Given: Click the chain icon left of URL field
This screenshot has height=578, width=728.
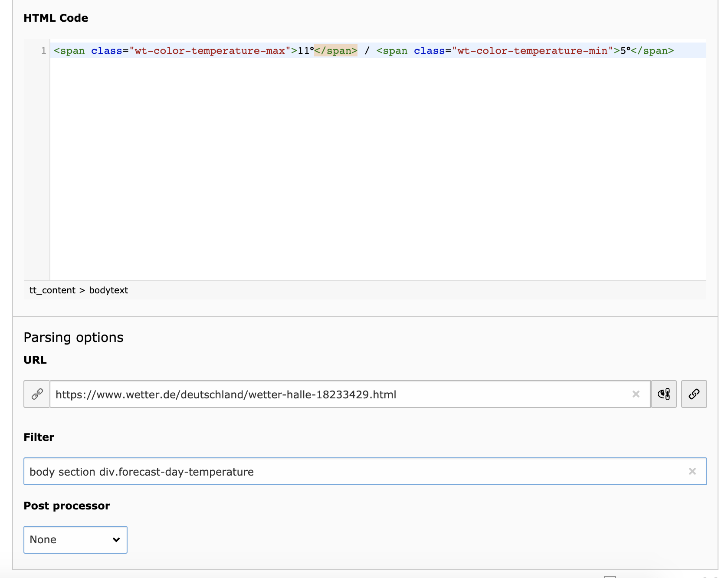Looking at the screenshot, I should [x=37, y=394].
